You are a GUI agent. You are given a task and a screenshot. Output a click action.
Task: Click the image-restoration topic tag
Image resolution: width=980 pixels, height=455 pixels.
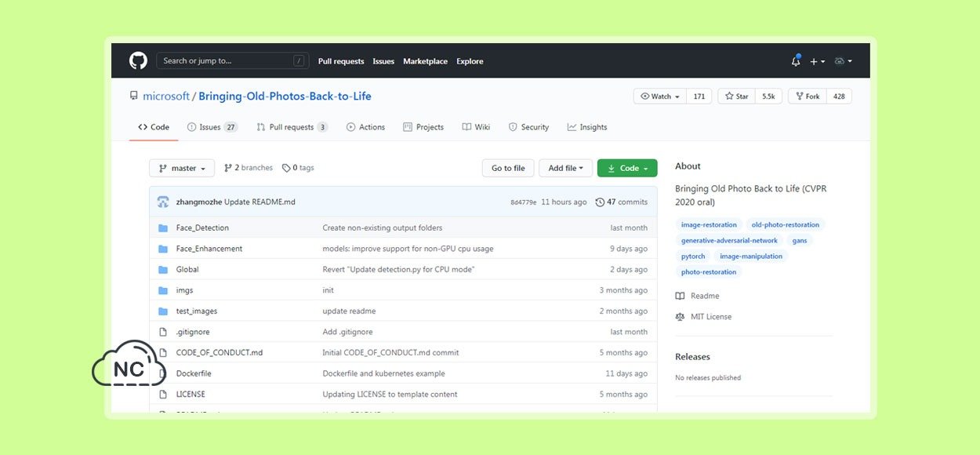(709, 224)
